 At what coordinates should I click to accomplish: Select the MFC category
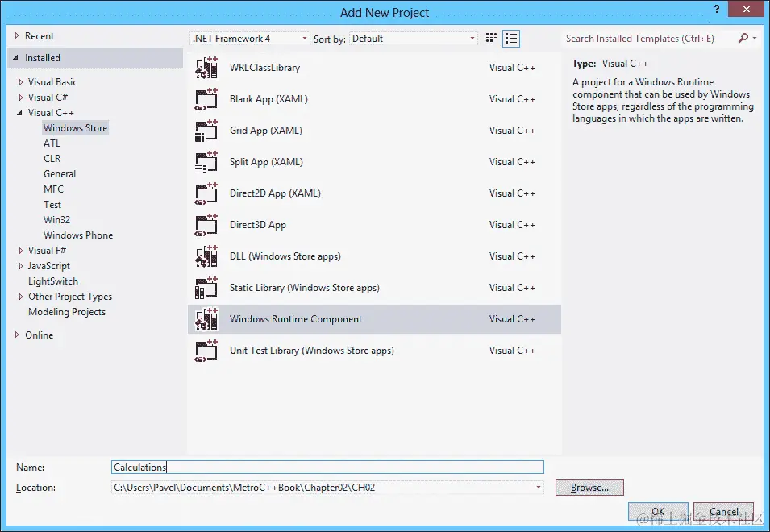53,189
